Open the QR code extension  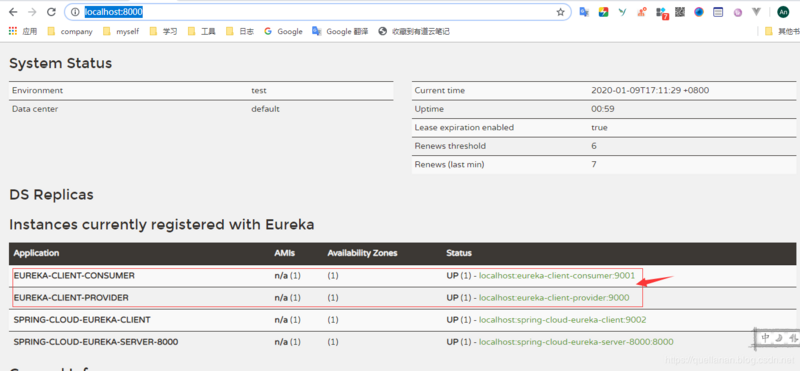[680, 12]
